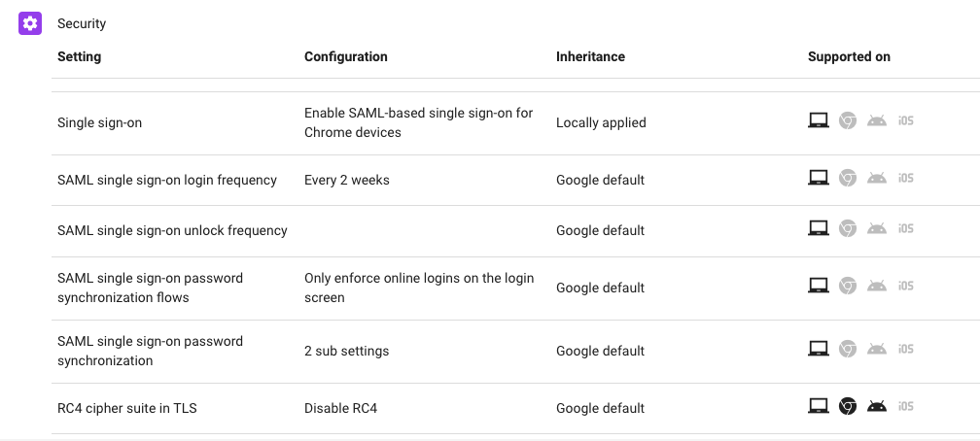This screenshot has height=441, width=980.
Task: Open the Single sign-on setting
Action: [99, 123]
